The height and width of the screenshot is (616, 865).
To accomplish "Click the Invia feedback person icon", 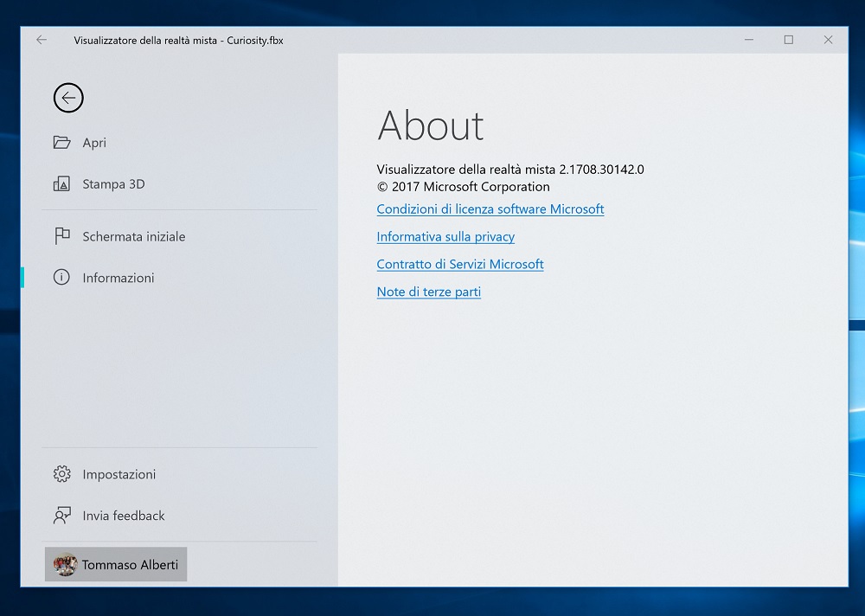I will point(61,516).
